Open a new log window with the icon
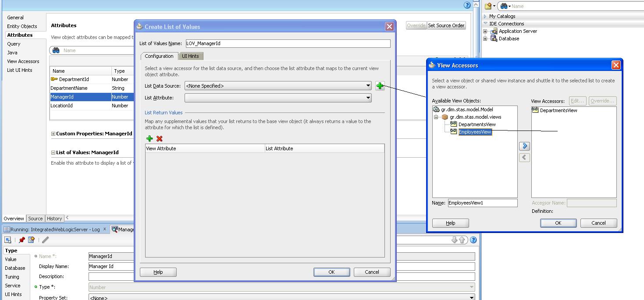644x300 pixels. [x=31, y=240]
